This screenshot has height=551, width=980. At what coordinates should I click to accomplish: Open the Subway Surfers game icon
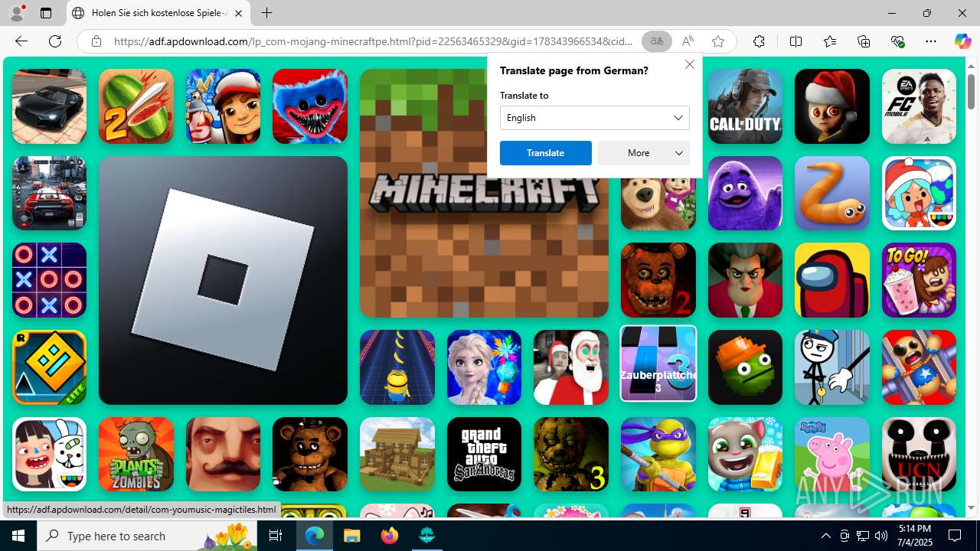(x=223, y=106)
